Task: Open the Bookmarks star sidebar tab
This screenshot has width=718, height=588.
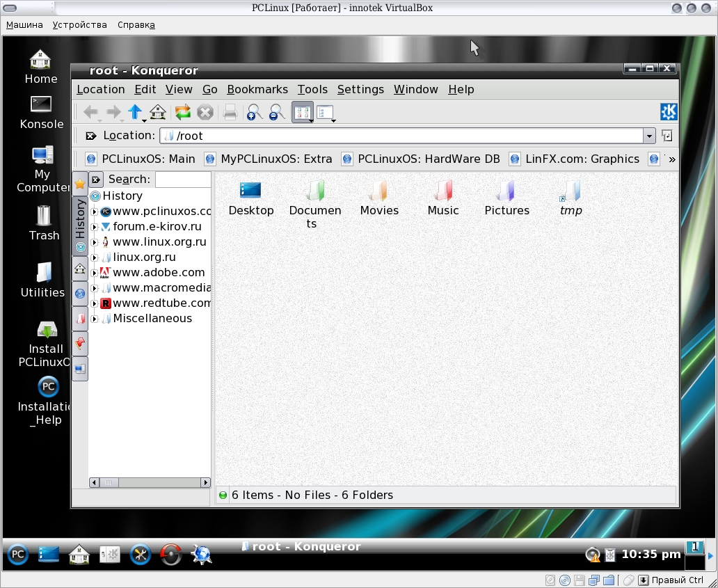Action: coord(80,184)
